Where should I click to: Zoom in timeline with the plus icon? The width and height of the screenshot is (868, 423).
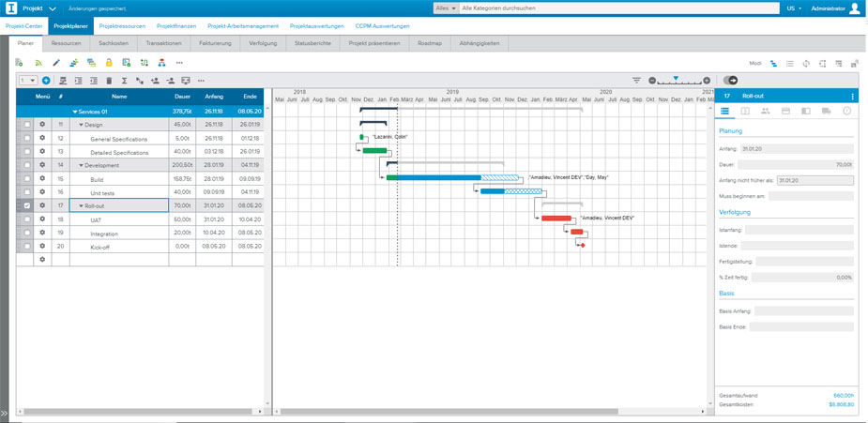(707, 81)
